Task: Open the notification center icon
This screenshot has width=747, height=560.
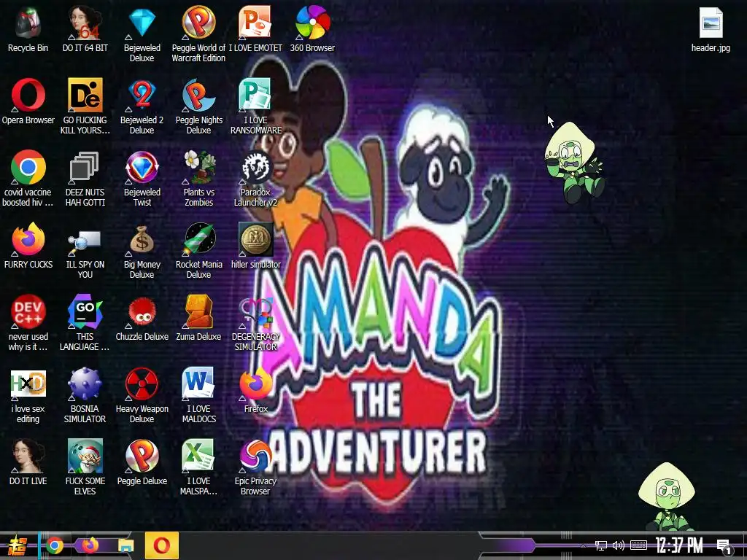Action: (724, 547)
